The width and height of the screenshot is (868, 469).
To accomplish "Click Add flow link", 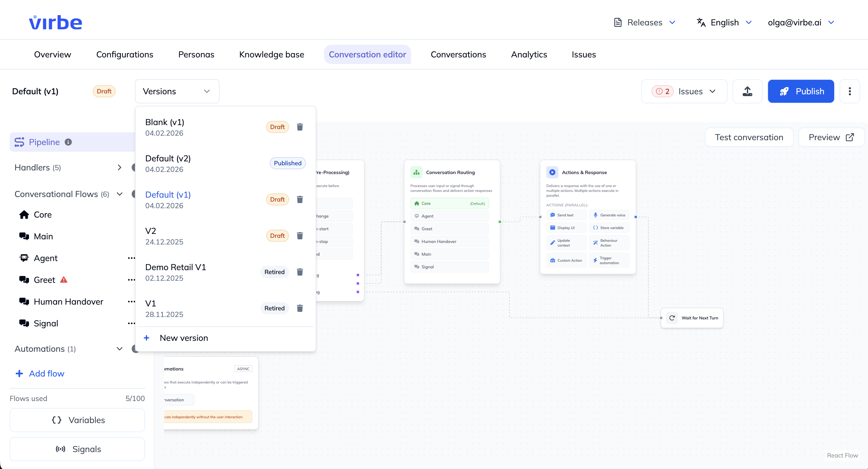I will click(40, 374).
